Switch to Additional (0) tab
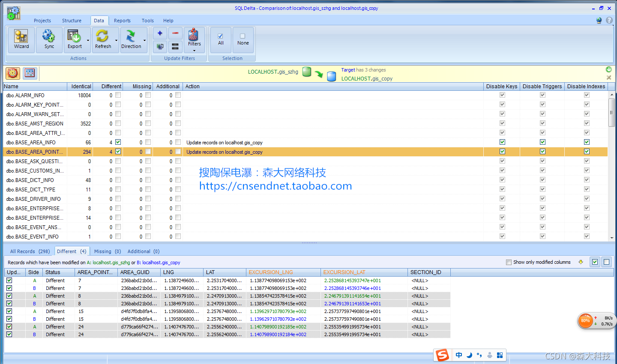Viewport: 617px width, 364px height. [144, 251]
